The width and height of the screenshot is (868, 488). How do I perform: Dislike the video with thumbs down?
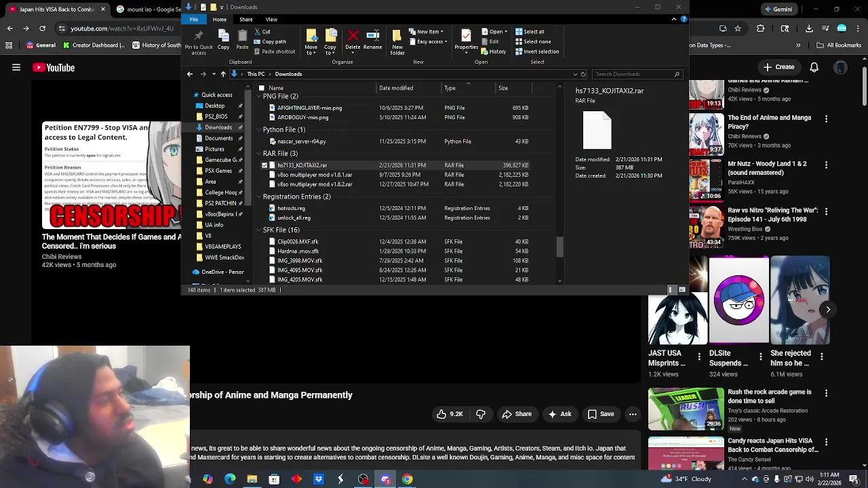coord(481,414)
